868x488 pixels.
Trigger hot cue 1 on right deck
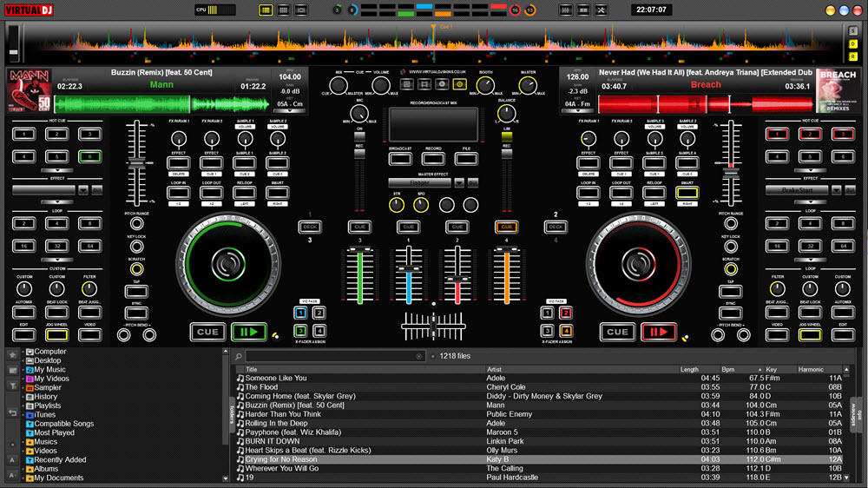pyautogui.click(x=777, y=134)
